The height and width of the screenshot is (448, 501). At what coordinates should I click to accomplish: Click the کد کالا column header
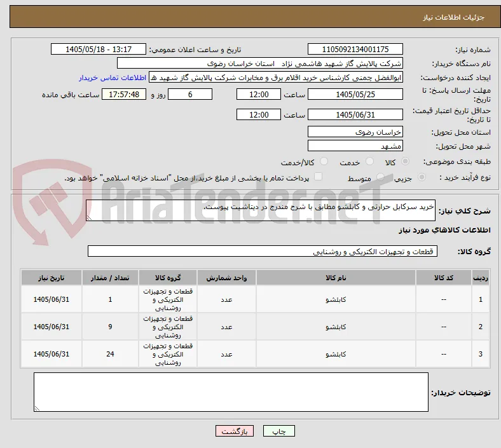444,278
